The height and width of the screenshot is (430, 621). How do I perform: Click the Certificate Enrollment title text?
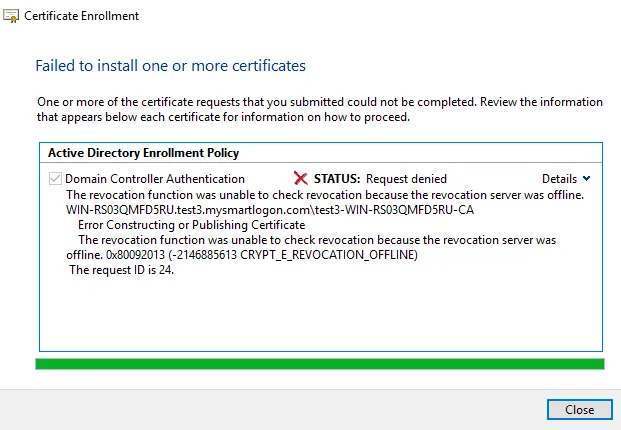coord(82,16)
